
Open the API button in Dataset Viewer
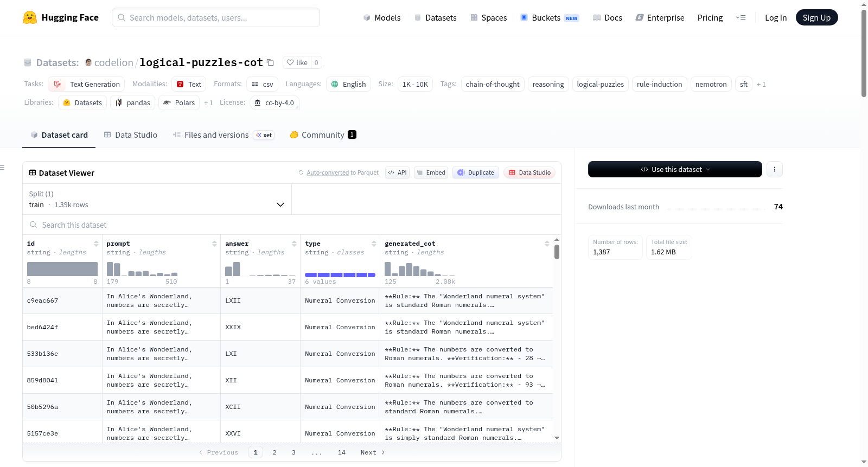point(397,172)
